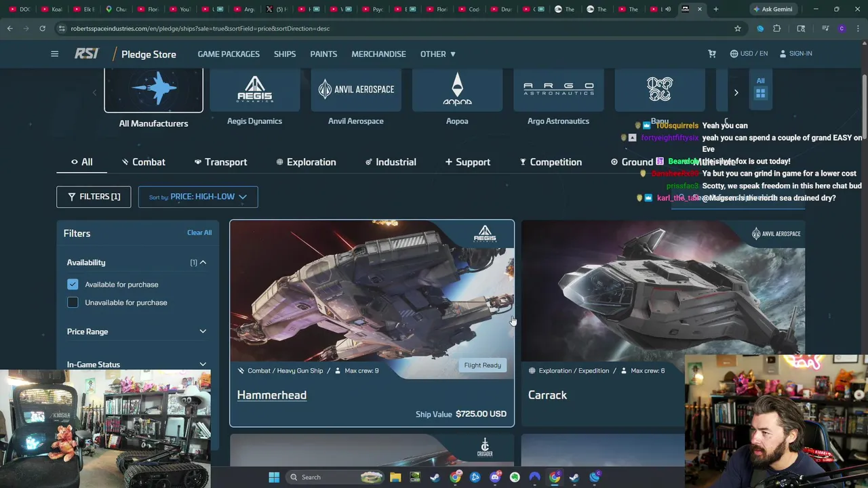Click the Carrack ship image
Screen dimensions: 868x488
[x=663, y=290]
